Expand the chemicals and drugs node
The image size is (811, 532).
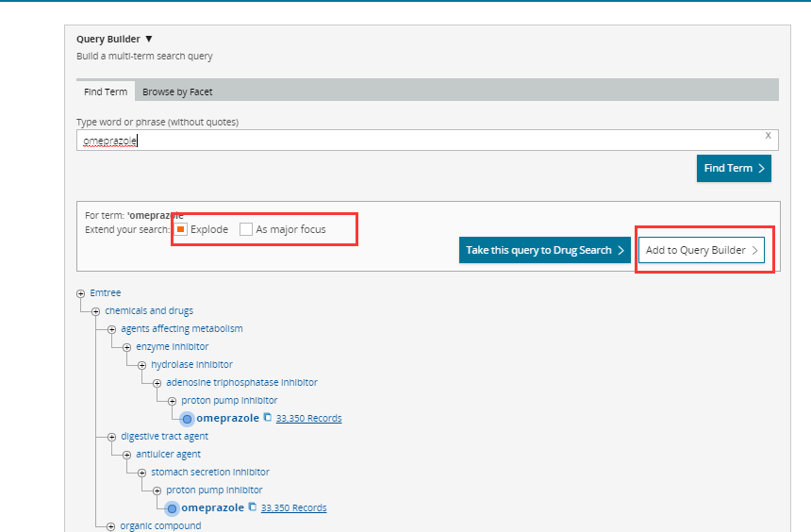(95, 311)
